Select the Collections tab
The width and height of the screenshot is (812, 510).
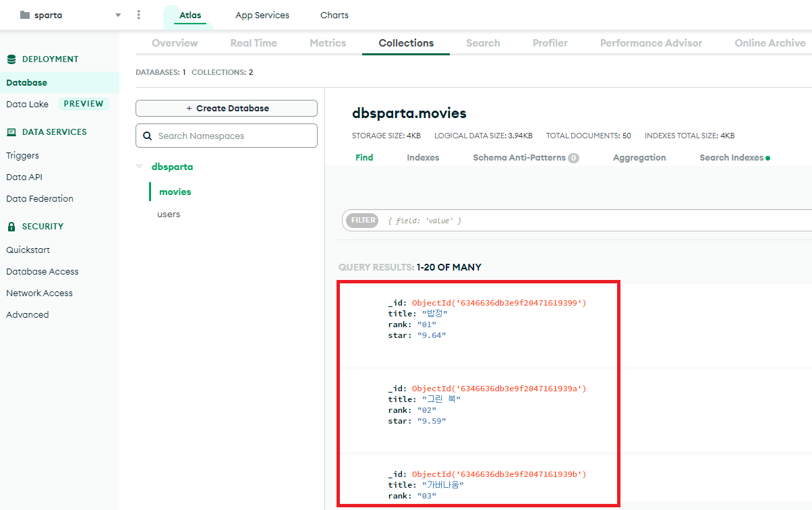pos(406,42)
